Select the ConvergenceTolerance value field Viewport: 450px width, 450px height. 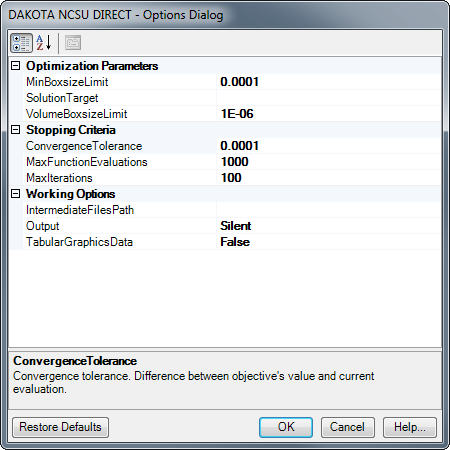pyautogui.click(x=329, y=146)
